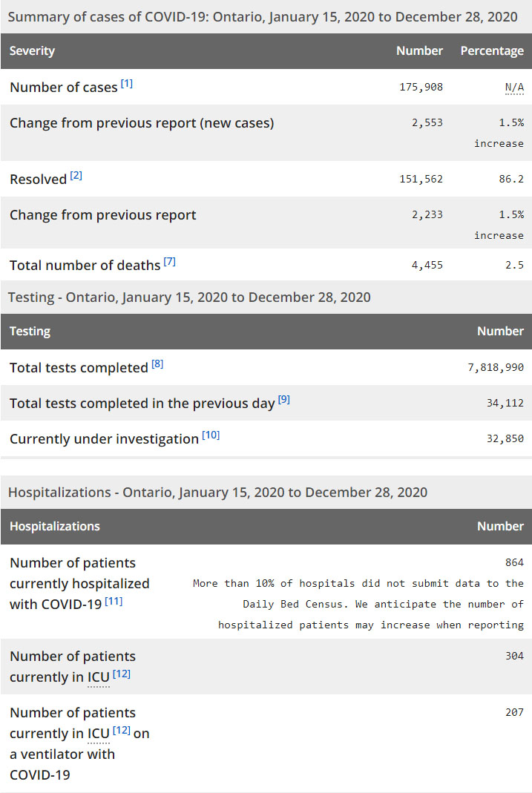Open footnote 1 beside Number of cases
Image resolution: width=532 pixels, height=793 pixels.
pos(127,84)
